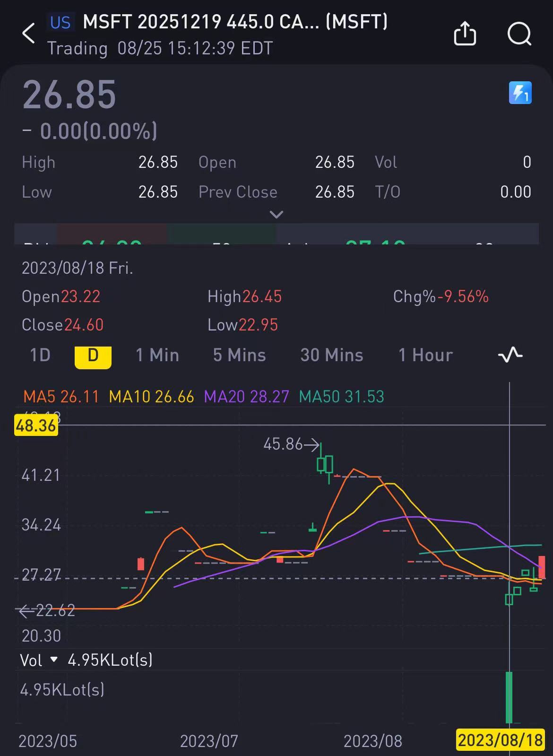Viewport: 553px width, 756px height.
Task: Open the blue lightning quick-trade icon
Action: [x=520, y=93]
